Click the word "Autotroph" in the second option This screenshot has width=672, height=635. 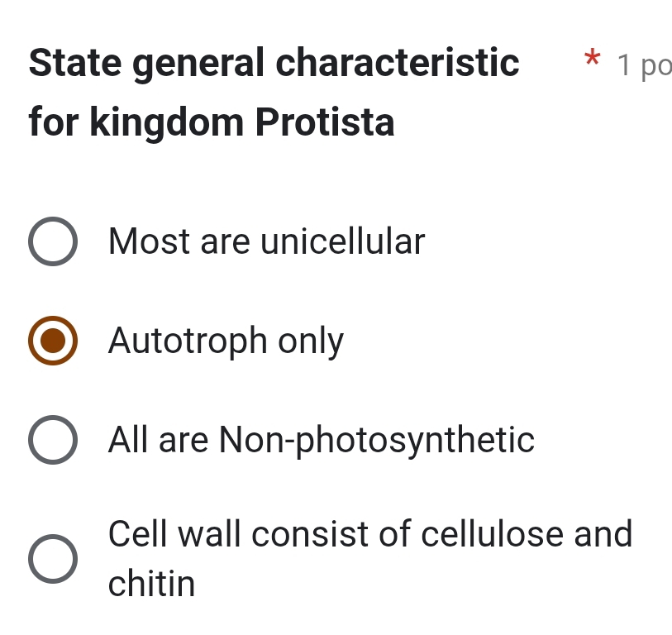pyautogui.click(x=188, y=341)
